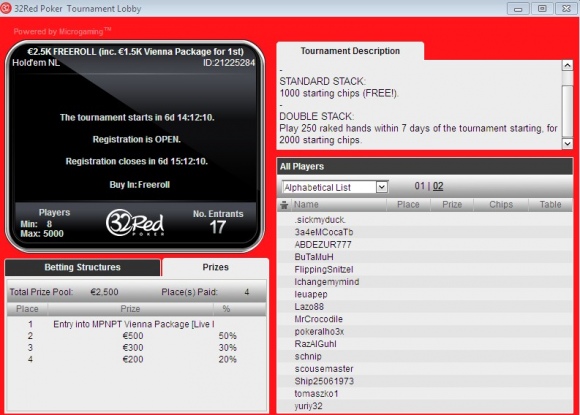Open the Tournament Description tab

pos(350,51)
